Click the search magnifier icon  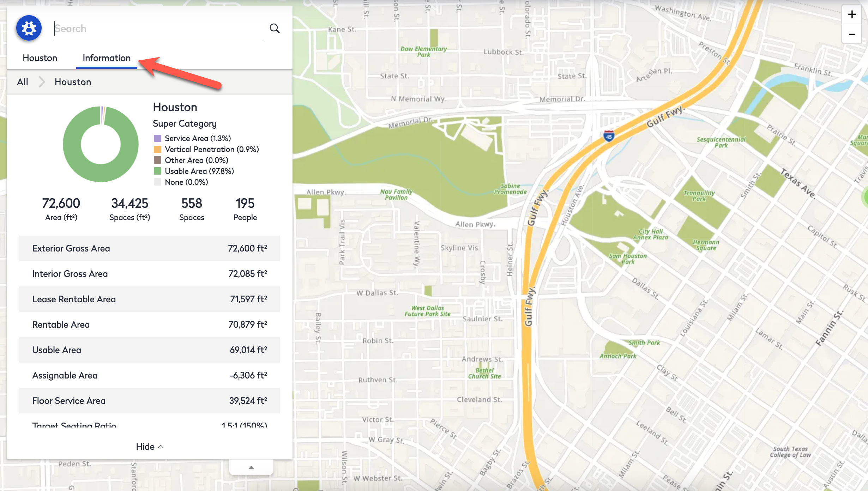pos(275,29)
